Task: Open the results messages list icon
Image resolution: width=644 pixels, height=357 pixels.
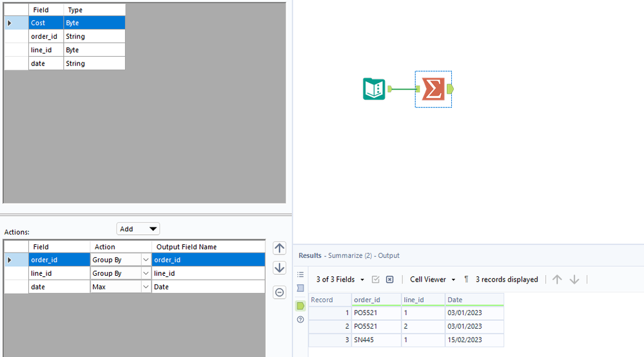Action: pos(300,275)
